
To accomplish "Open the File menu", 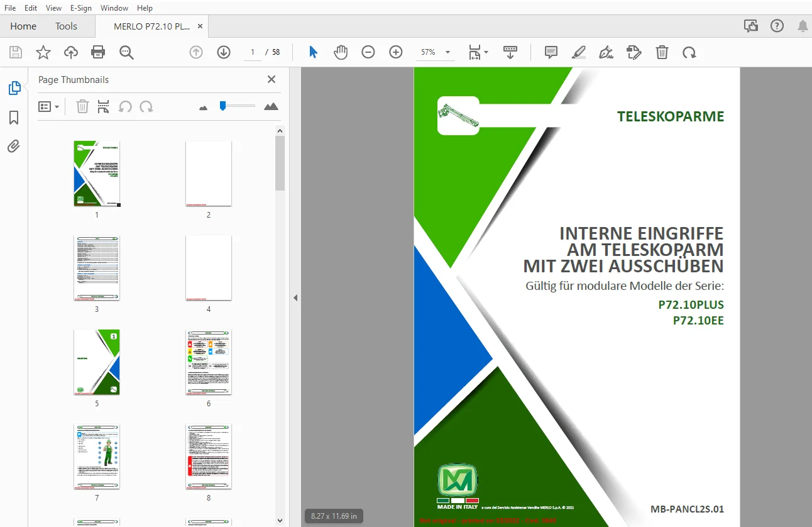I will pos(10,8).
